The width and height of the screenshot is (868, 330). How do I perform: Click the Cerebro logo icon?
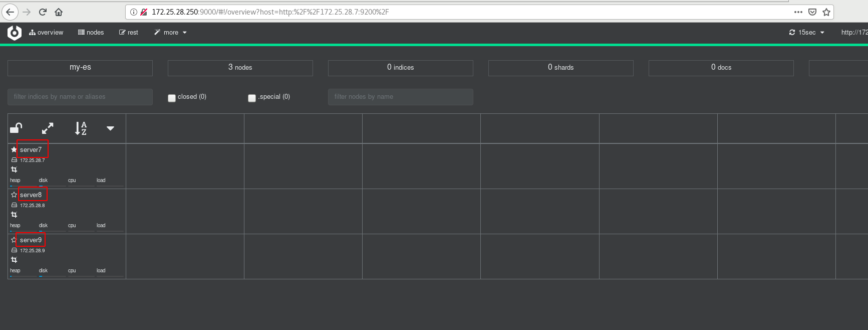click(x=15, y=33)
